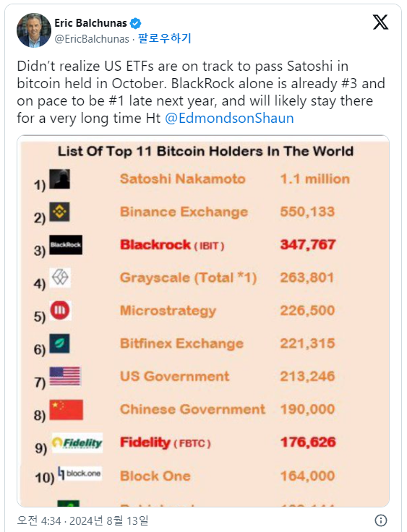
Task: Click the Grayscale logo icon
Action: tap(60, 278)
